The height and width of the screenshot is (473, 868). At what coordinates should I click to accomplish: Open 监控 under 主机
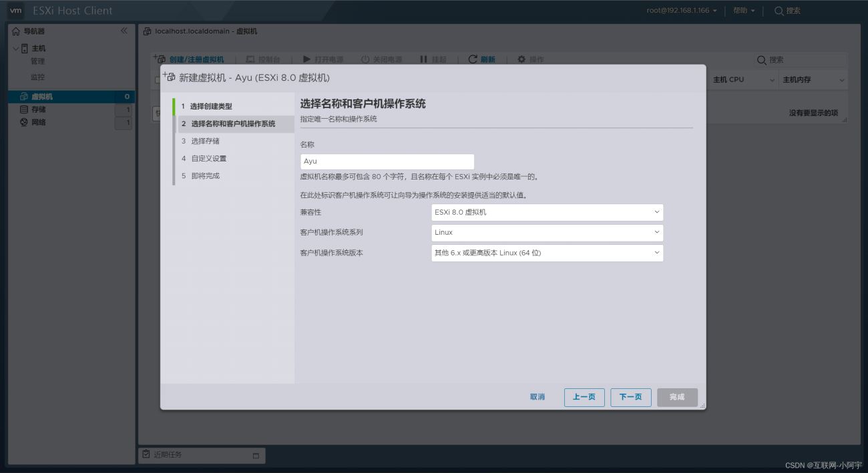point(37,77)
